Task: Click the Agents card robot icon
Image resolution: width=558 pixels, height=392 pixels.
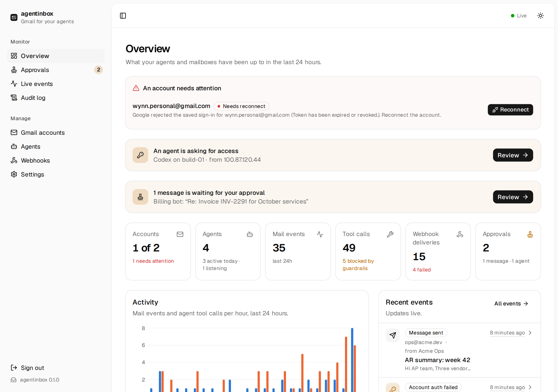Action: (250, 234)
